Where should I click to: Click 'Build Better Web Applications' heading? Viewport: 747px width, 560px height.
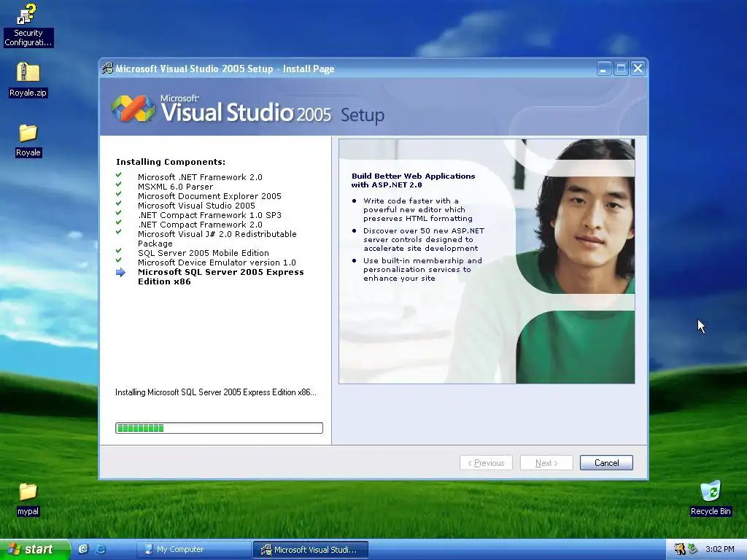point(413,181)
